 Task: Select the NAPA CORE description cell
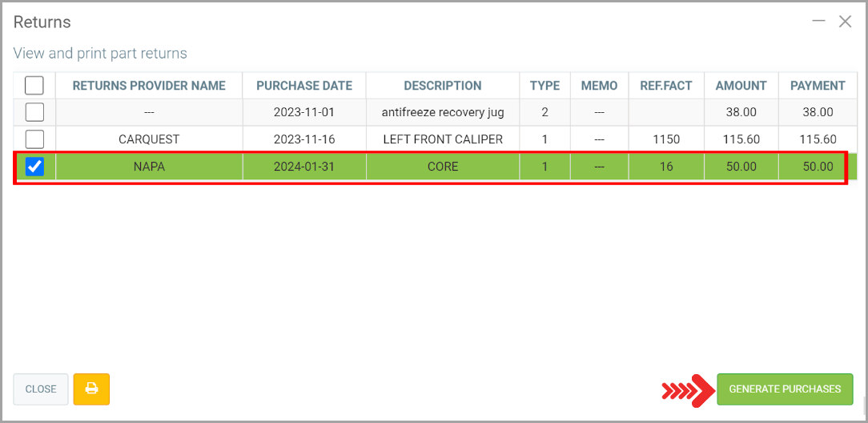point(443,167)
